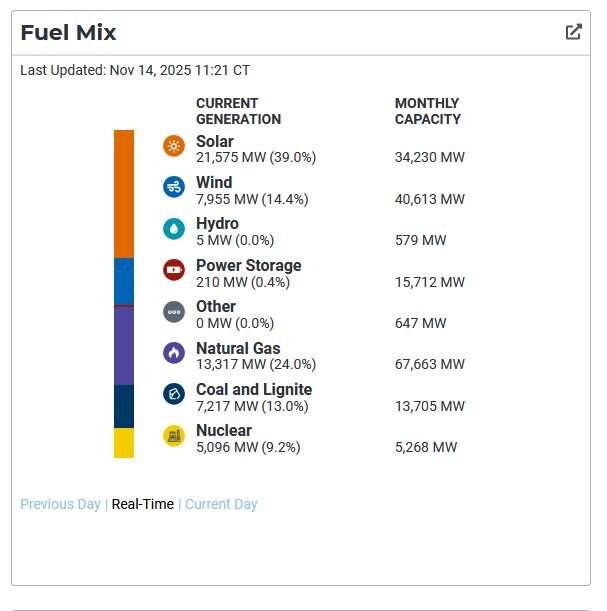Click the red Power Storage battery icon
Screen dimensions: 607x611
174,270
